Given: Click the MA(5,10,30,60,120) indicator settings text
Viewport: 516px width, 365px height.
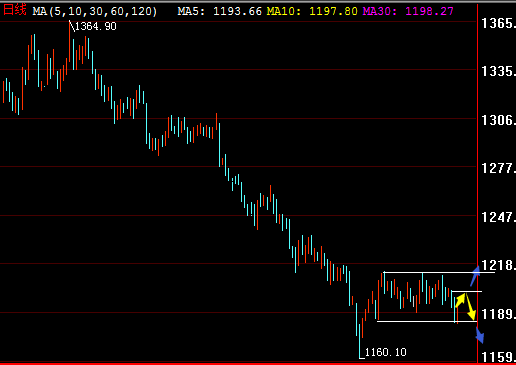Looking at the screenshot, I should (95, 11).
